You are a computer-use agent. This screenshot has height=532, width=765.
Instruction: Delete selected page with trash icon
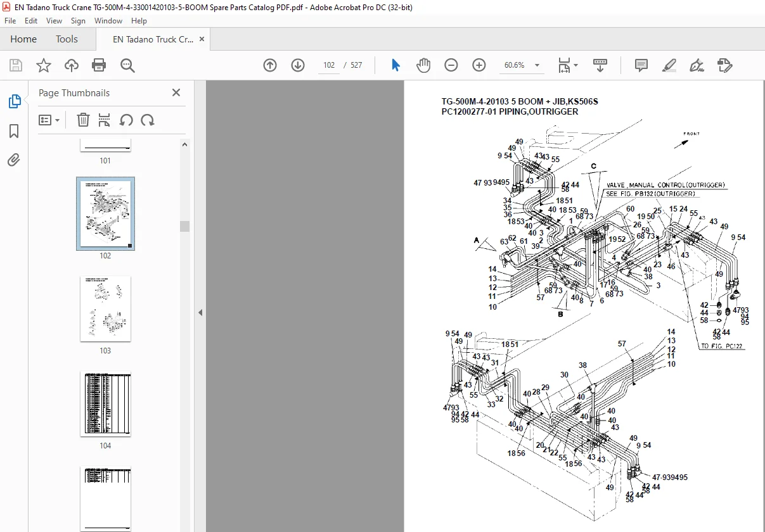(83, 120)
